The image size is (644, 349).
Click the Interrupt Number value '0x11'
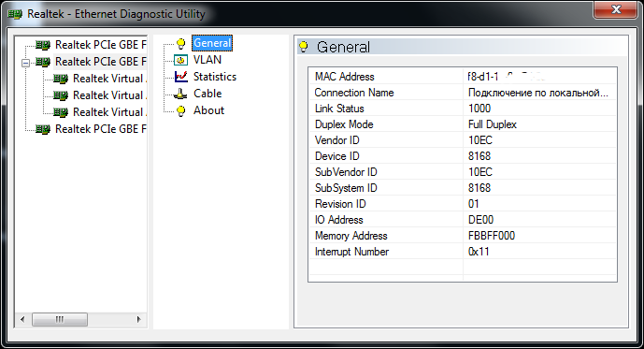(x=539, y=252)
